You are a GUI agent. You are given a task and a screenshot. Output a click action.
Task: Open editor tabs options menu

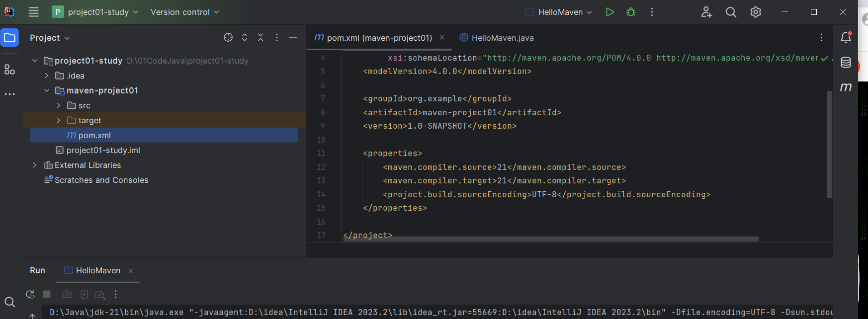click(x=821, y=37)
